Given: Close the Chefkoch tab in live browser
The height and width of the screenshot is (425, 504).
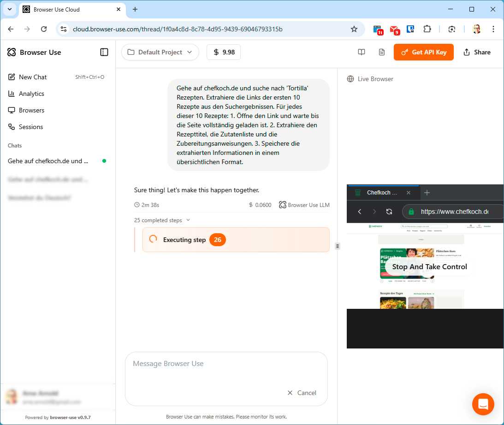Looking at the screenshot, I should click(x=409, y=193).
